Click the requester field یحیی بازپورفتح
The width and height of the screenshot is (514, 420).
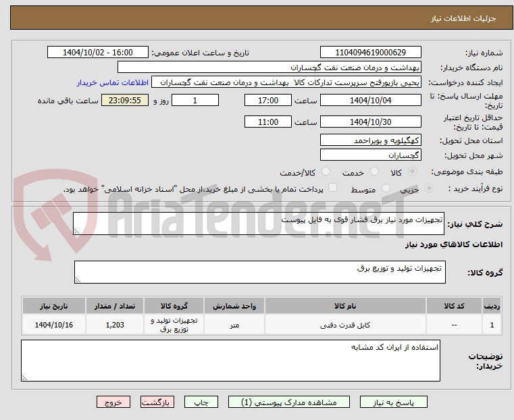pyautogui.click(x=286, y=82)
